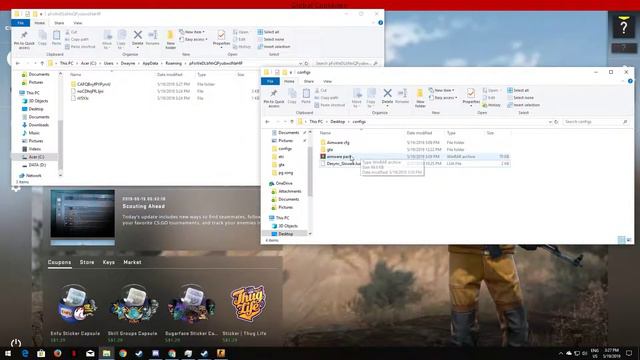
Task: Click Copy path in config window ribbon
Action: click(327, 98)
